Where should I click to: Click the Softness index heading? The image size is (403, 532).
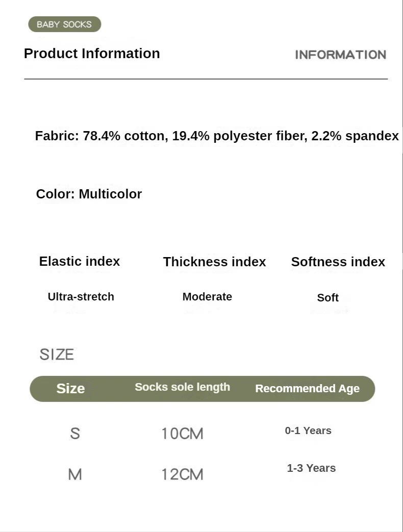338,262
